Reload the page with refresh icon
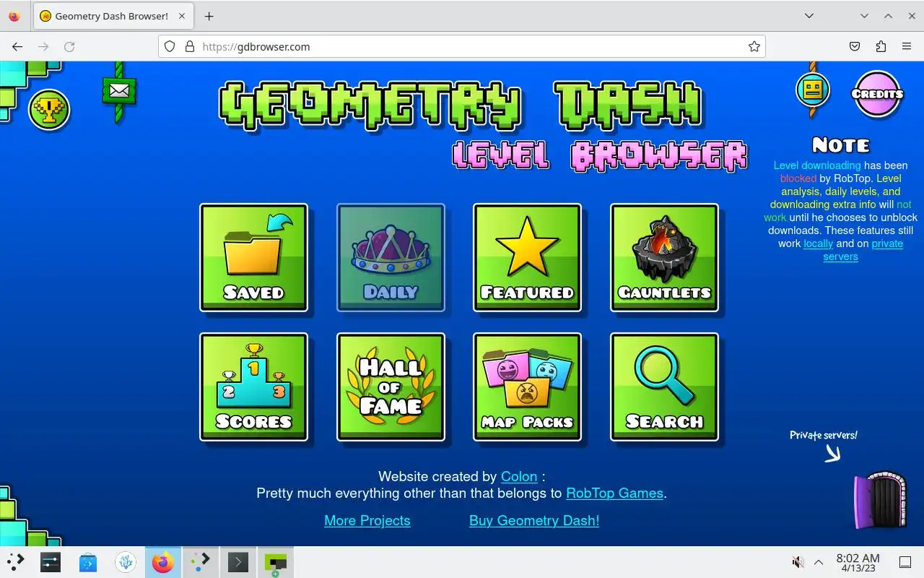The image size is (924, 578). 69,46
